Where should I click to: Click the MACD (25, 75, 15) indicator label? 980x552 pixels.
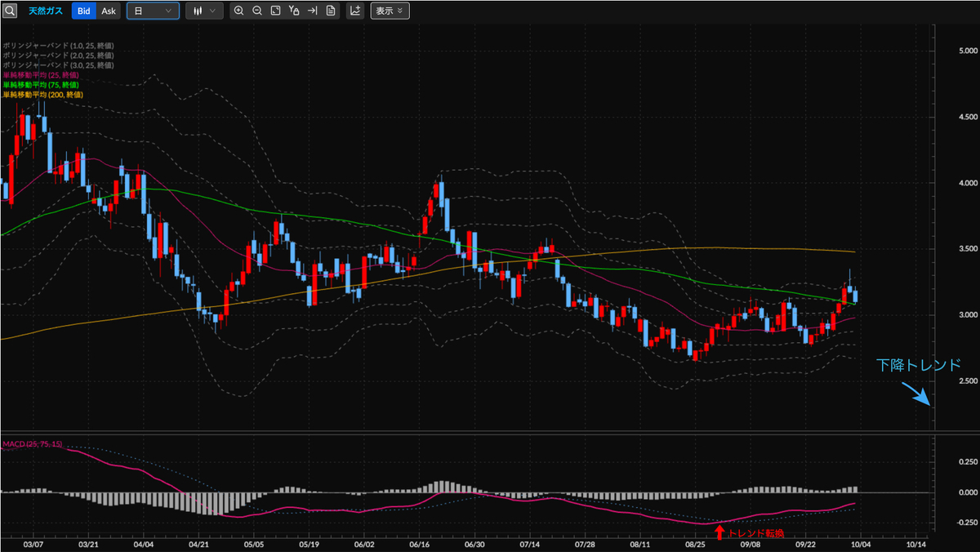[32, 443]
